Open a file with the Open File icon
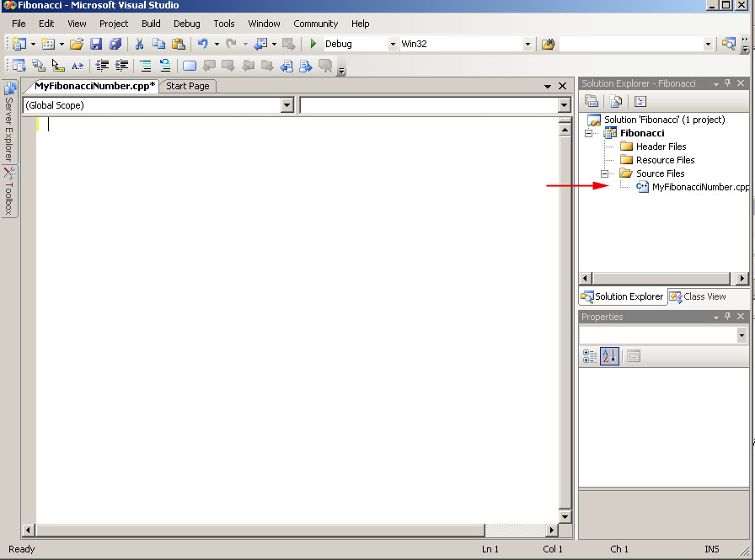Screen dimensions: 755x560 click(77, 44)
